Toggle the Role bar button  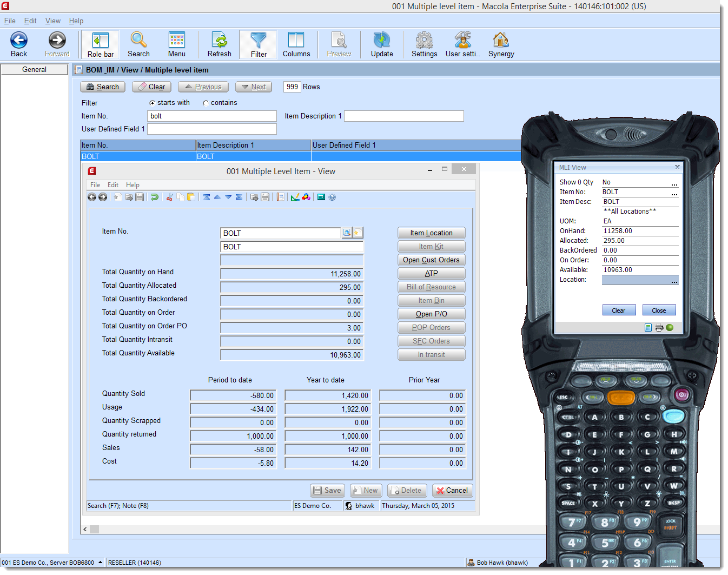[x=101, y=44]
